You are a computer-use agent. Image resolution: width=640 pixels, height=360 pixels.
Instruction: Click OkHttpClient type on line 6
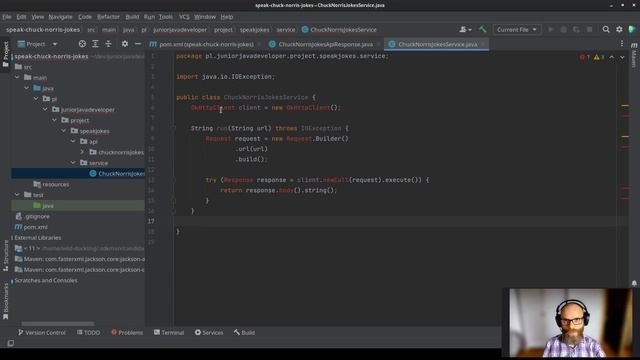pos(213,108)
